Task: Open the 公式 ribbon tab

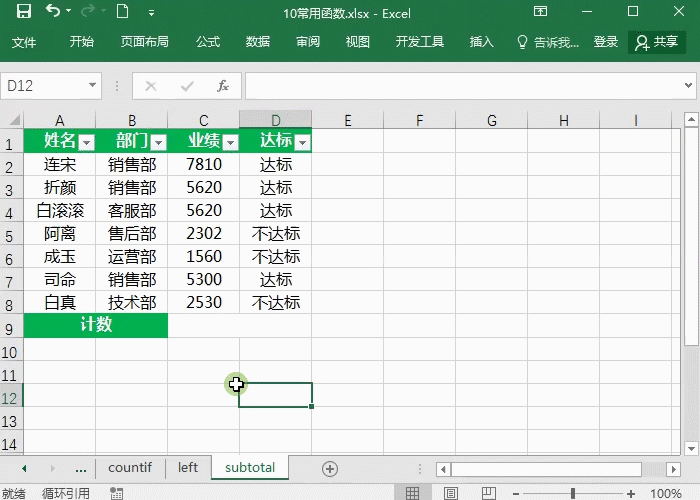Action: pyautogui.click(x=208, y=42)
